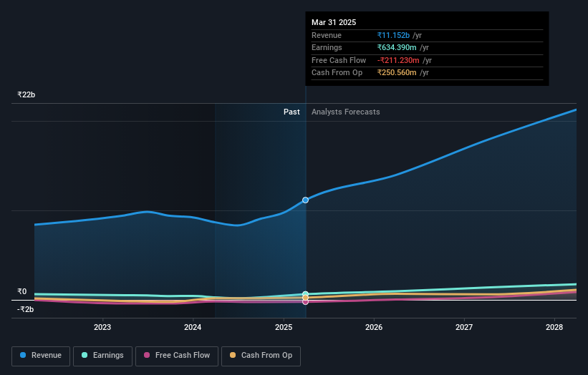Click the Cash From Op label in tooltip

click(337, 73)
